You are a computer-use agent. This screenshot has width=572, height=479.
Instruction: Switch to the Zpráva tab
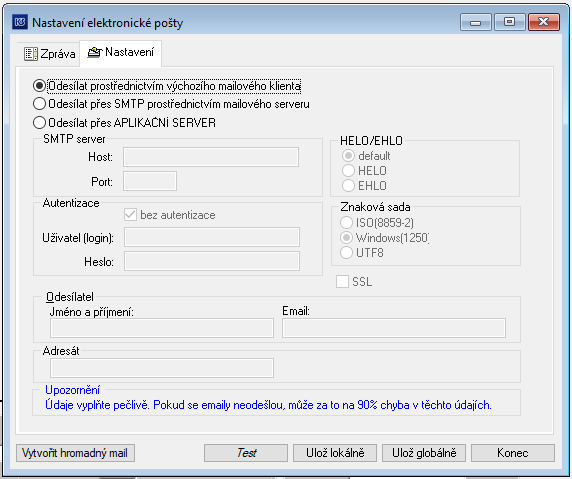49,54
